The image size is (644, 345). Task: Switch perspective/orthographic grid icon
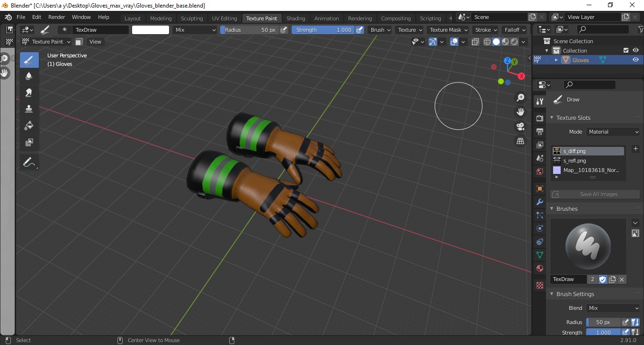520,141
